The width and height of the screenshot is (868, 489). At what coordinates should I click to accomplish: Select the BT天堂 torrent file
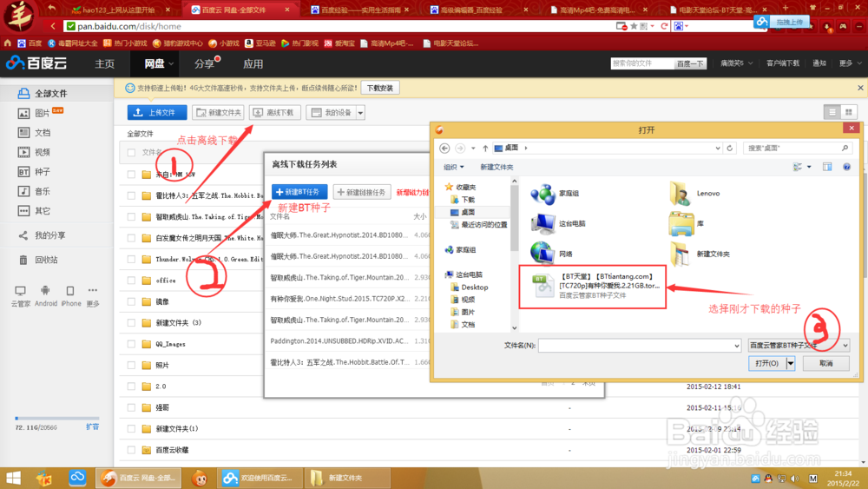592,287
